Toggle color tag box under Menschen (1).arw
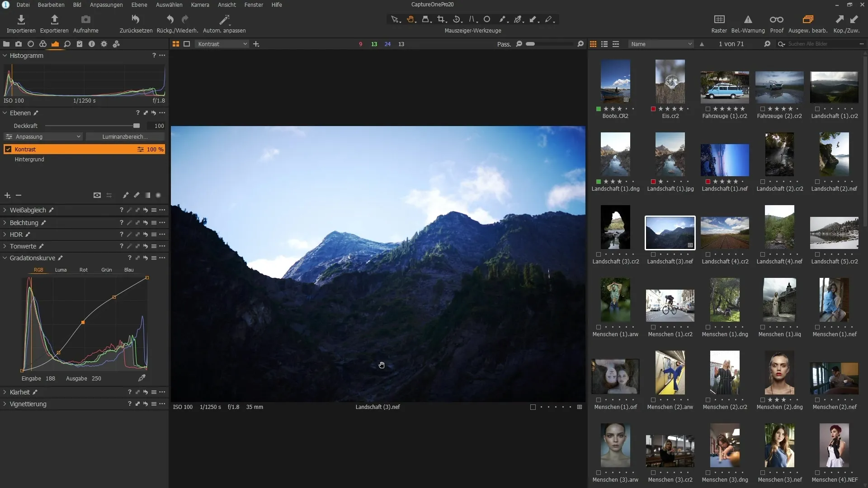868x488 pixels. [x=599, y=327]
